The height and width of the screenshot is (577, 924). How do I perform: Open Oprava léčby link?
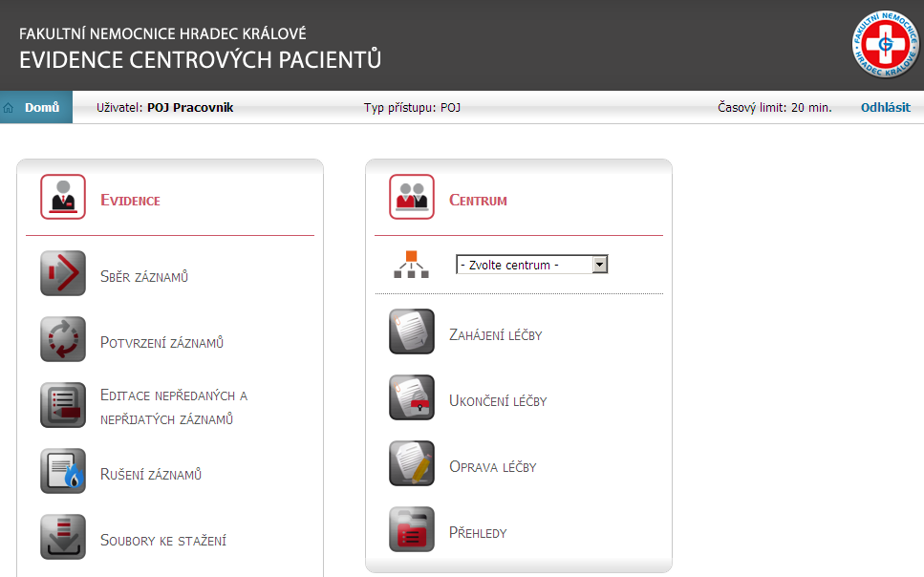tap(493, 467)
